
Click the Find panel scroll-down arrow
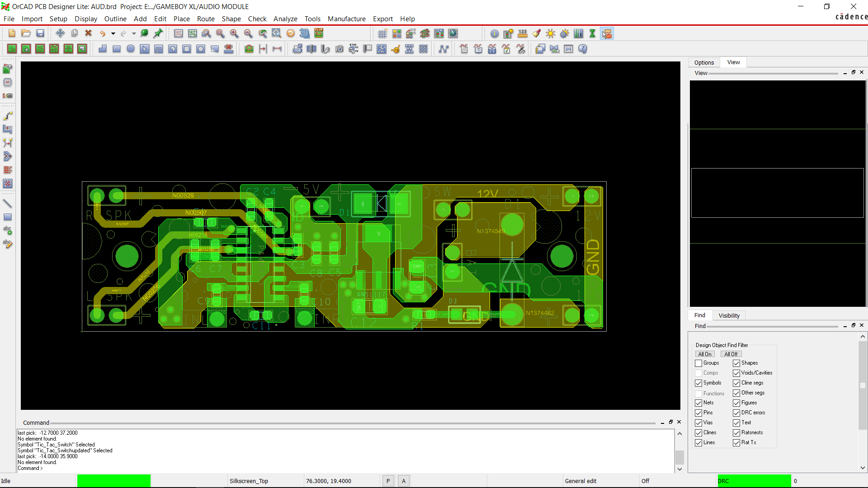point(863,468)
